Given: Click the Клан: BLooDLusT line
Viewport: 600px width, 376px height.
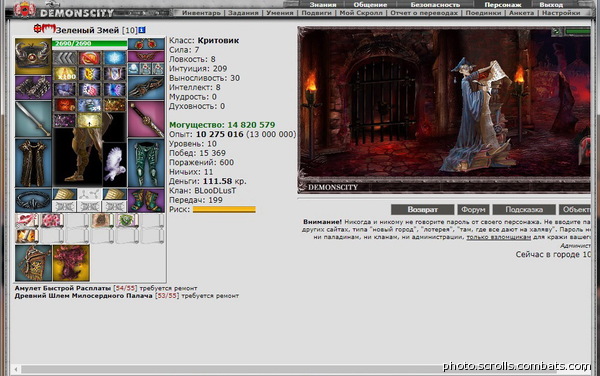Looking at the screenshot, I should pos(203,190).
